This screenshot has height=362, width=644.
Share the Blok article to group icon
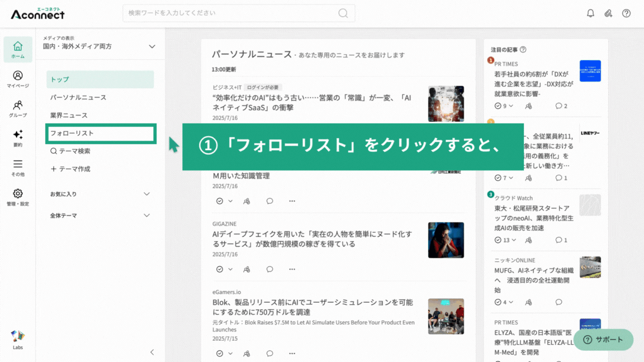point(247,354)
